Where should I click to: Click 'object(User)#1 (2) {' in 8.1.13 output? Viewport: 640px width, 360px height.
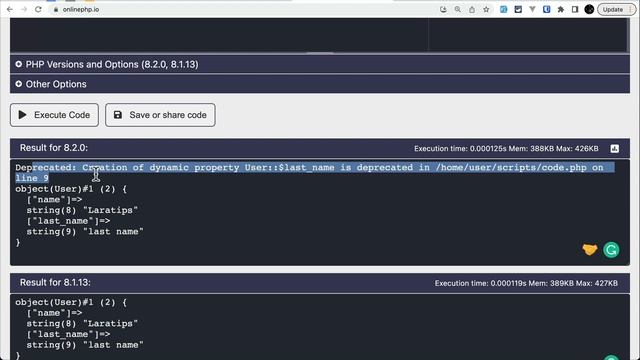click(71, 302)
